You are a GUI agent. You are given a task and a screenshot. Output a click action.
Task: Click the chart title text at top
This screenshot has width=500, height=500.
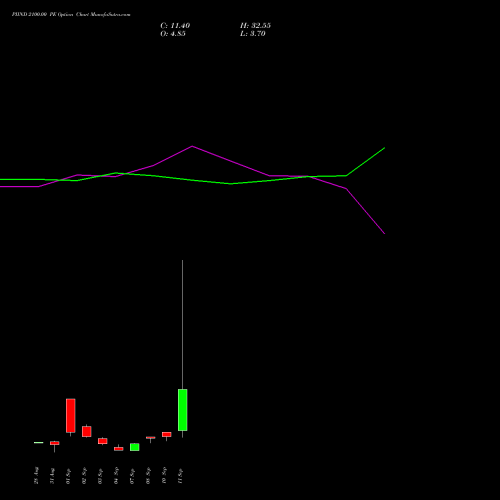pyautogui.click(x=71, y=15)
